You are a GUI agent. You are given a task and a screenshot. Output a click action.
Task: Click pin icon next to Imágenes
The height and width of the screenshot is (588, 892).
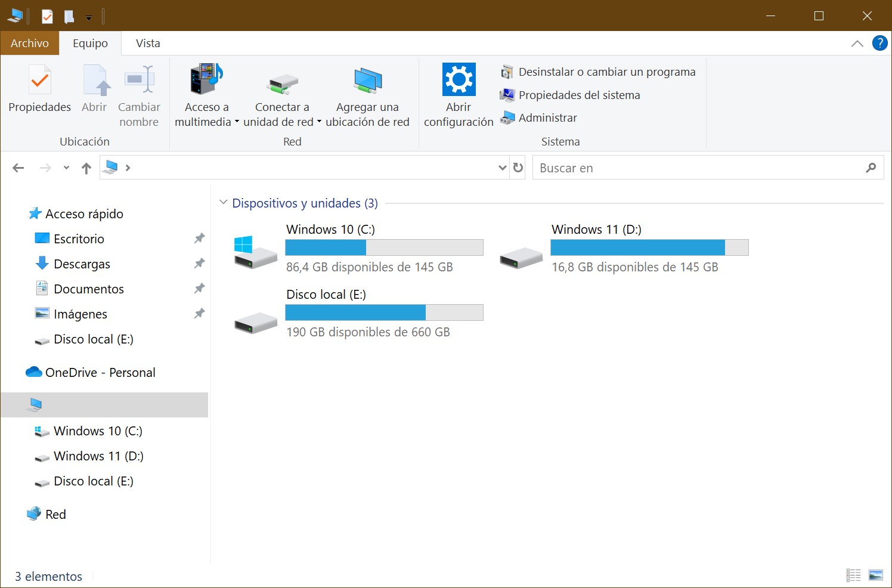click(199, 314)
